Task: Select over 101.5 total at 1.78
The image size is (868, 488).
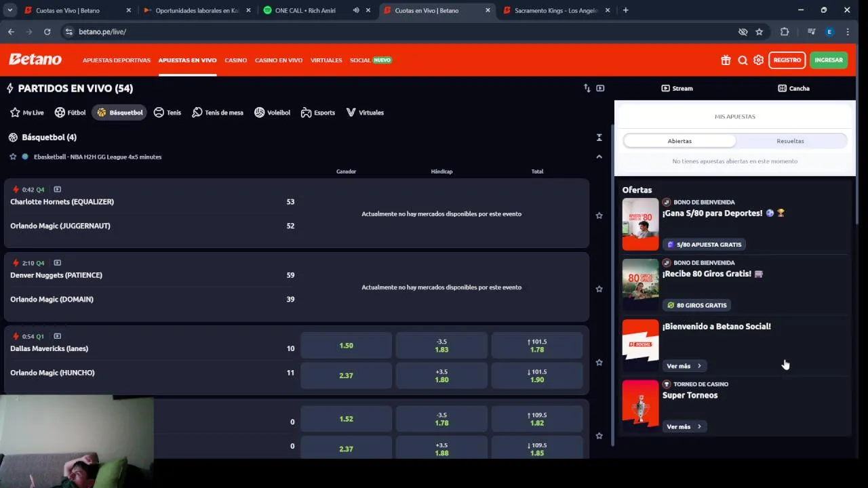Action: coord(537,346)
